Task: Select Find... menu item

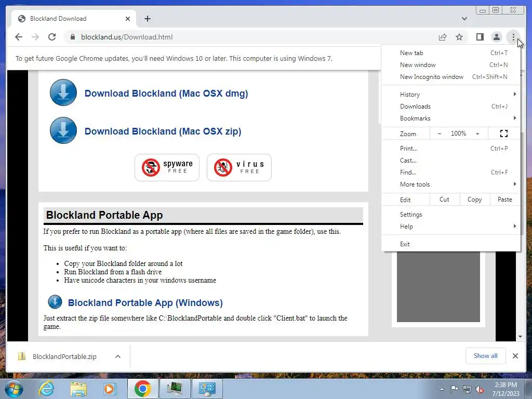Action: [451, 172]
